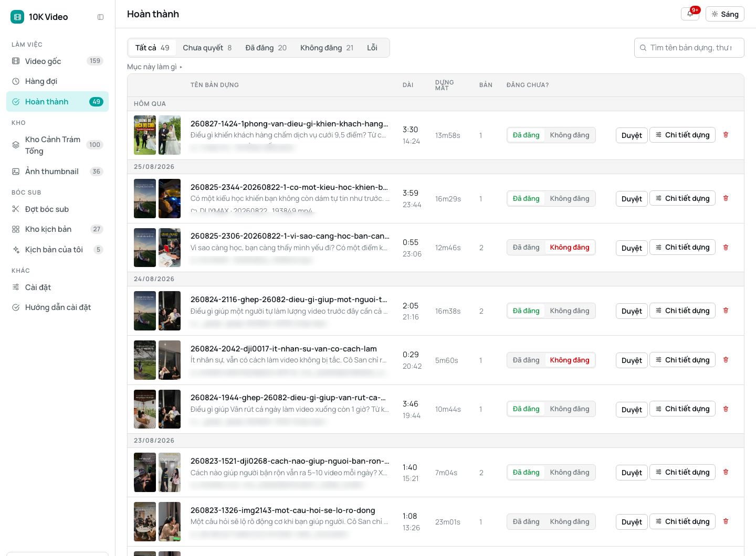Click Duyệt for 260827-1424-1phong row

pyautogui.click(x=632, y=135)
